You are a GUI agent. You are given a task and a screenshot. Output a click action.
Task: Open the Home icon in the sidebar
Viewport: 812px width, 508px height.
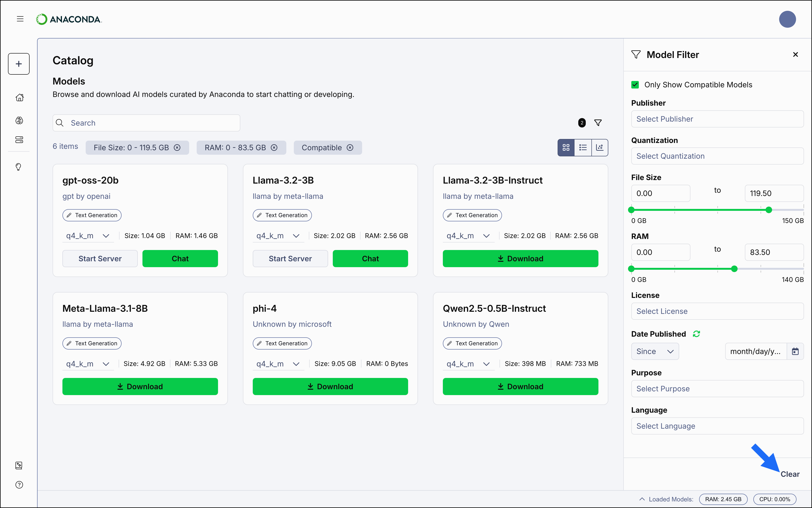[19, 97]
